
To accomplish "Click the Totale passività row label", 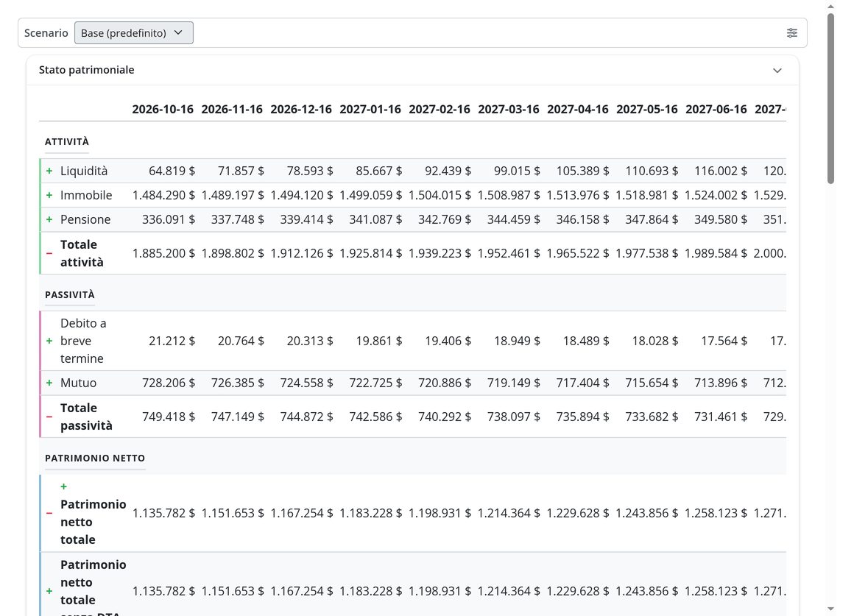I will (87, 417).
